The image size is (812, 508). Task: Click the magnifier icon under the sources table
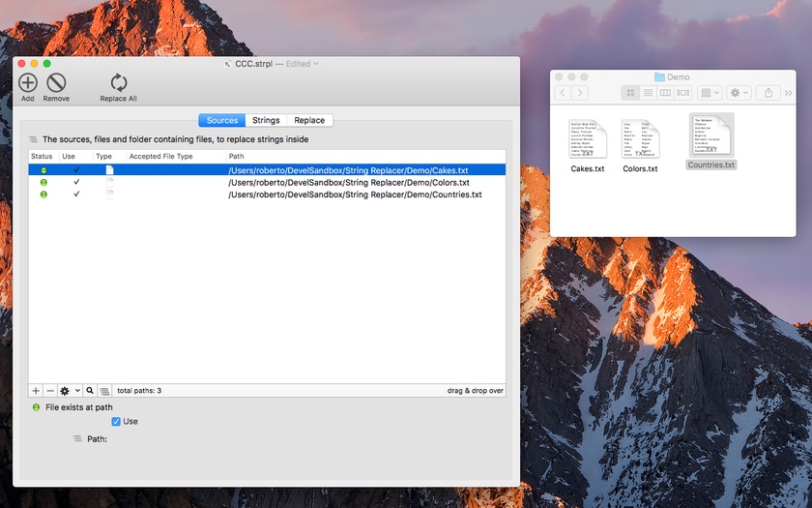90,390
